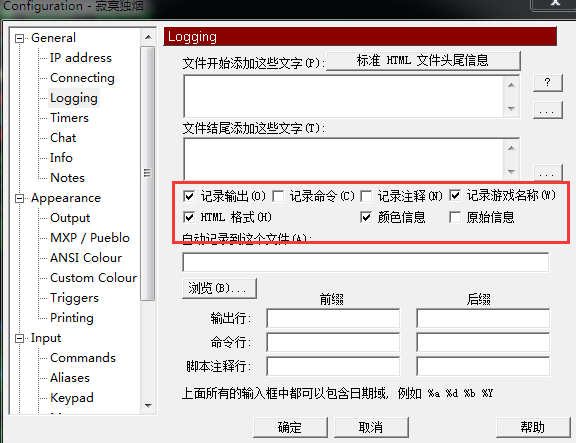Image resolution: width=576 pixels, height=443 pixels.
Task: Click the 脚本注释行 前缀 field
Action: [333, 366]
